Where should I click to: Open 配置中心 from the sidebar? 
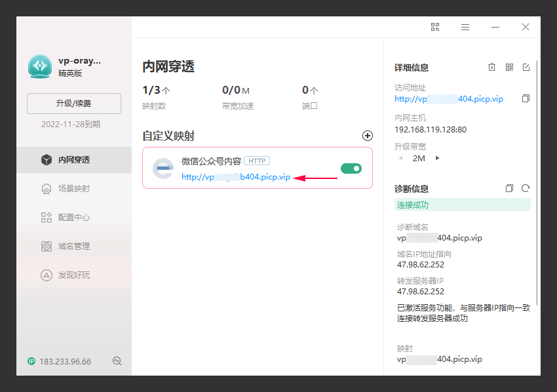(x=73, y=218)
